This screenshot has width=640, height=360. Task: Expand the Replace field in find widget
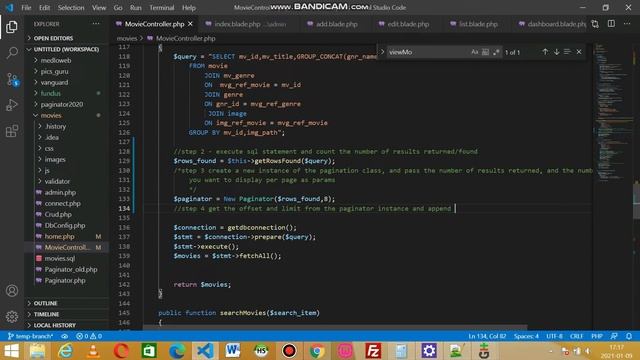[x=382, y=52]
